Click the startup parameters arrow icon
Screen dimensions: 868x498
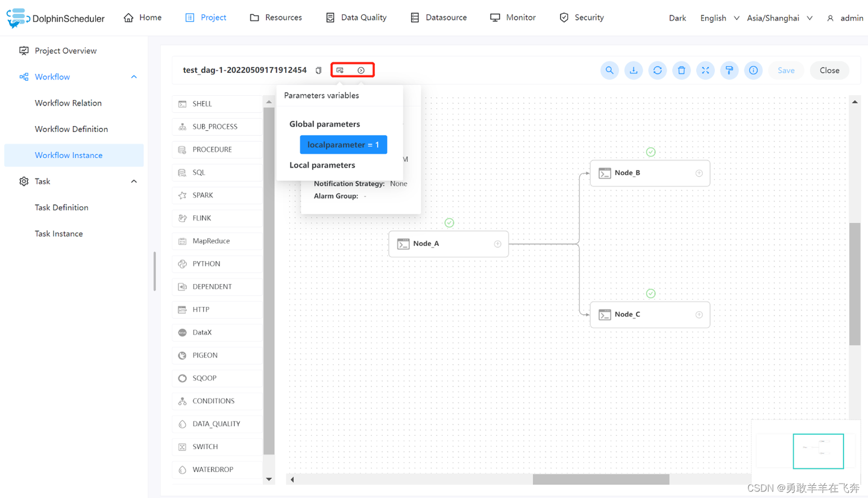coord(361,71)
